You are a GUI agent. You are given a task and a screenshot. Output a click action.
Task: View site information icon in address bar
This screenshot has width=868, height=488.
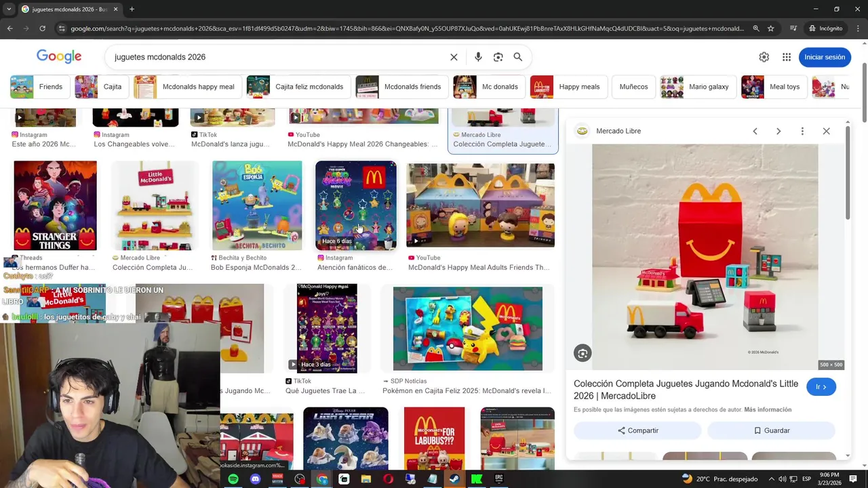[62, 28]
